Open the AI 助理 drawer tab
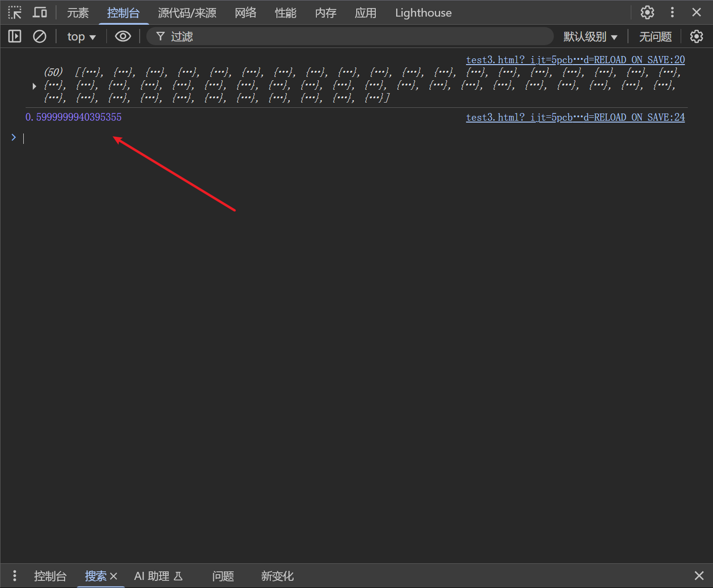 tap(158, 576)
